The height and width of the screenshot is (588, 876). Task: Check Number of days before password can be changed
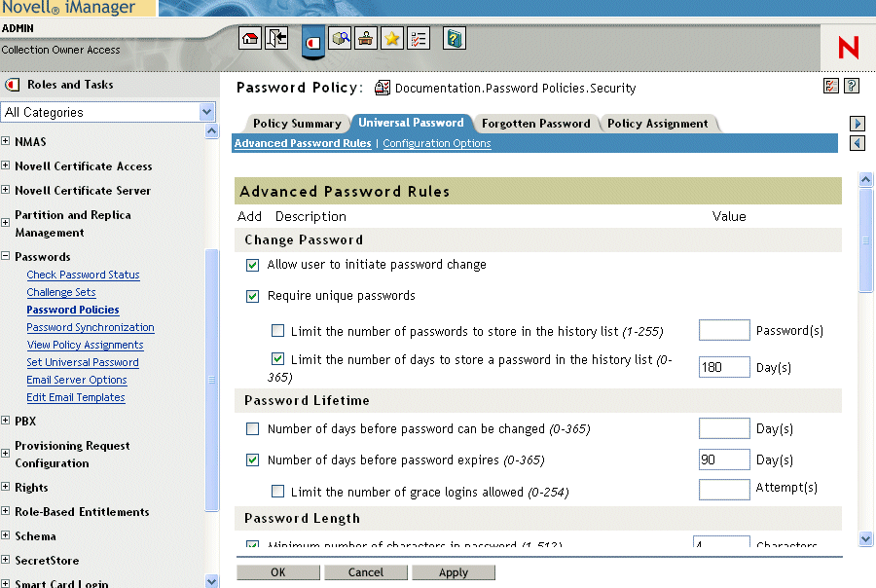[x=252, y=428]
